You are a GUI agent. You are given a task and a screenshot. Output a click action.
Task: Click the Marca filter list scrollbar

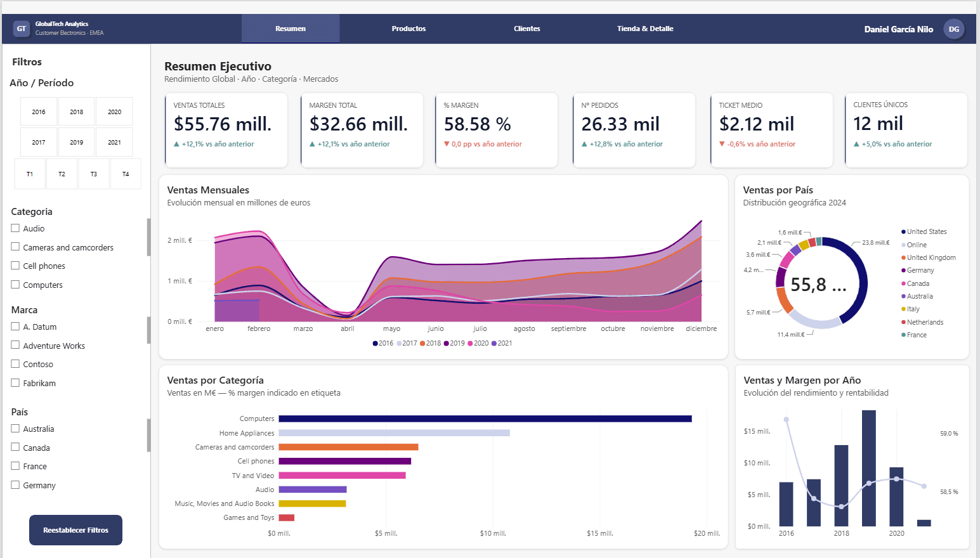pos(148,330)
